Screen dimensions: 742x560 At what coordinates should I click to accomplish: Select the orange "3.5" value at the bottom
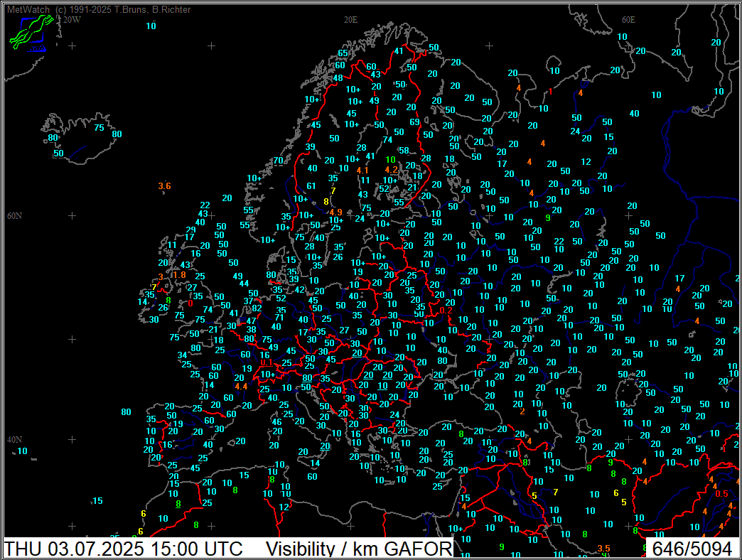(x=604, y=548)
